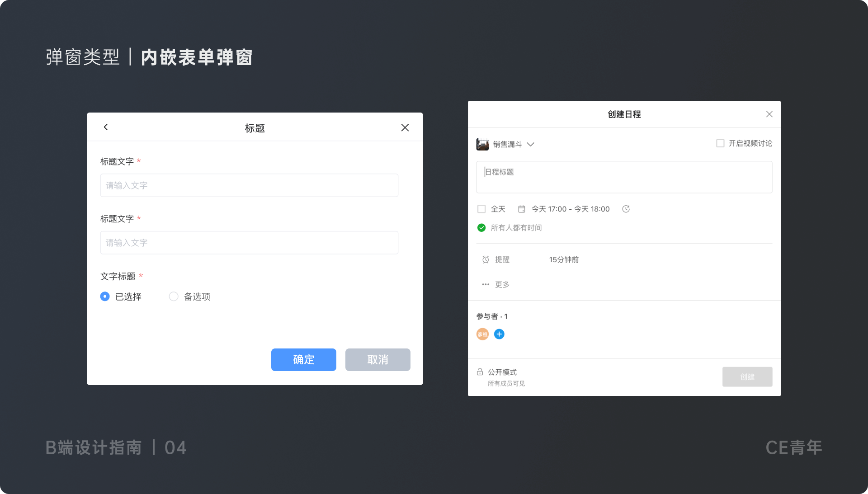Click the 销售漏斗 calendar name

[x=507, y=144]
